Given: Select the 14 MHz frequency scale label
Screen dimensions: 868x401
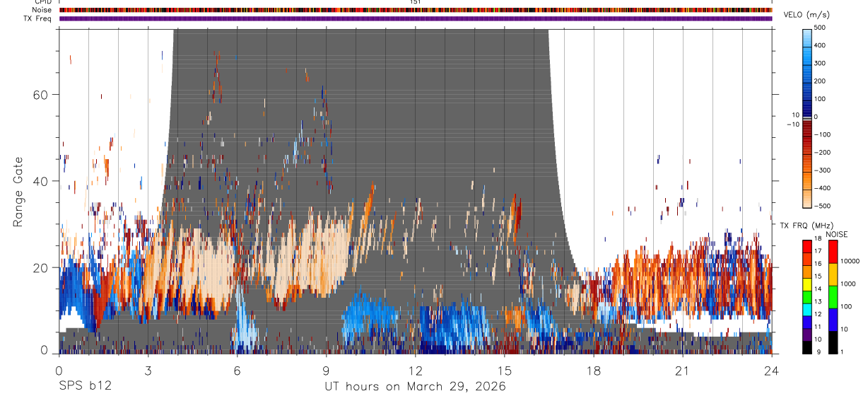Looking at the screenshot, I should (819, 289).
